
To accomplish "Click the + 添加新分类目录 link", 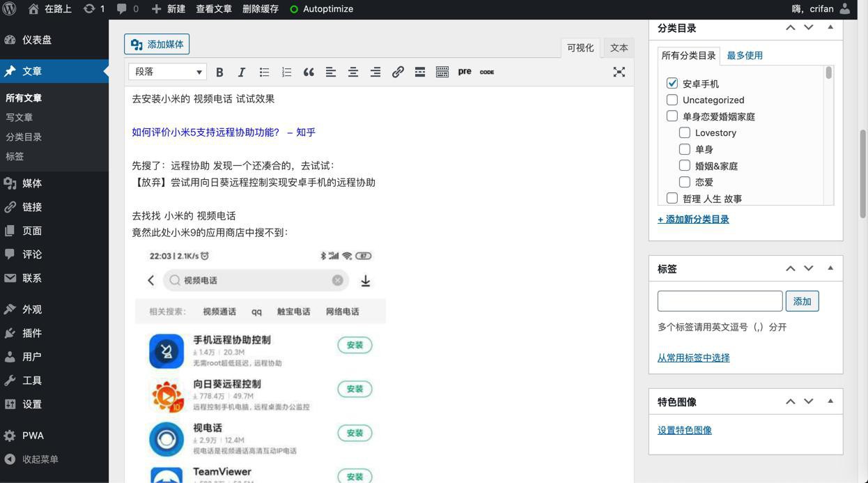I will (x=693, y=219).
